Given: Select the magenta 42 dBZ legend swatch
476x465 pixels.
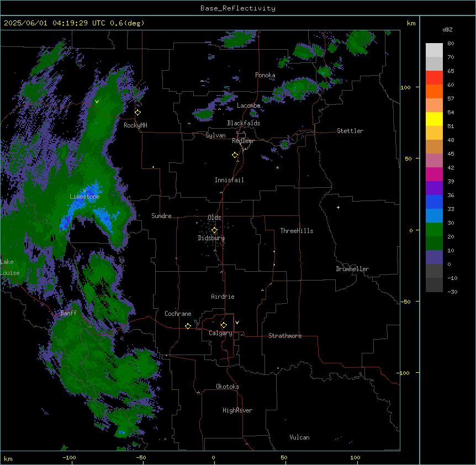Looking at the screenshot, I should [434, 174].
